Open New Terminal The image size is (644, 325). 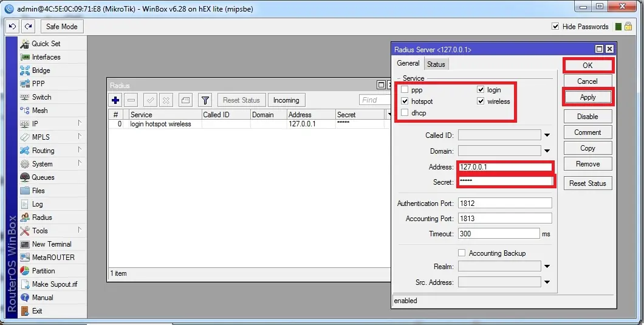coord(52,244)
